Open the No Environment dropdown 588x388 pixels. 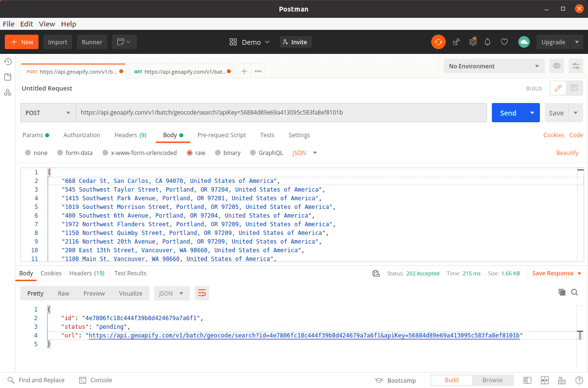(x=494, y=66)
